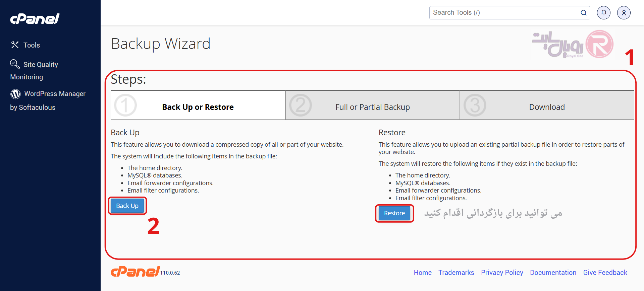Click the search magnifier icon
Viewport: 644px width, 291px height.
584,13
